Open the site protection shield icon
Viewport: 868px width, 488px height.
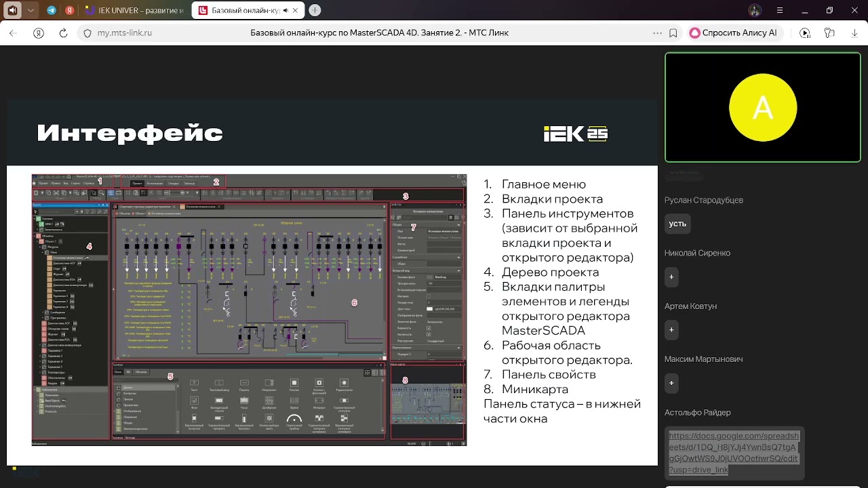(87, 33)
